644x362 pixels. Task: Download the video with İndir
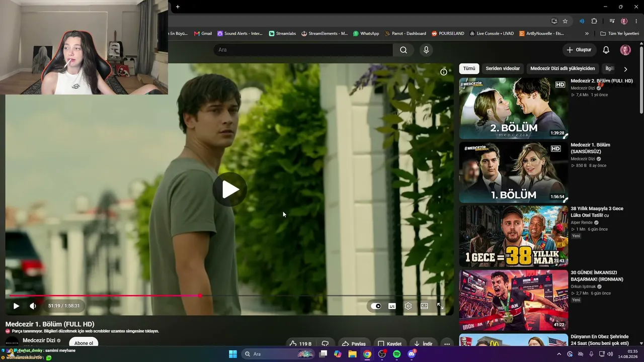tap(423, 344)
